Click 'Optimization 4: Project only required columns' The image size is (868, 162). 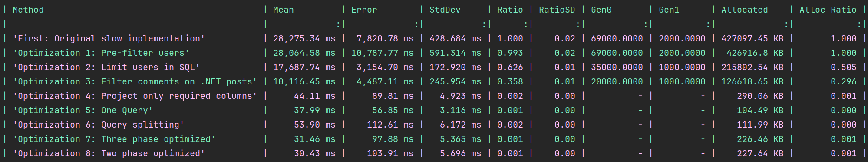pyautogui.click(x=135, y=96)
